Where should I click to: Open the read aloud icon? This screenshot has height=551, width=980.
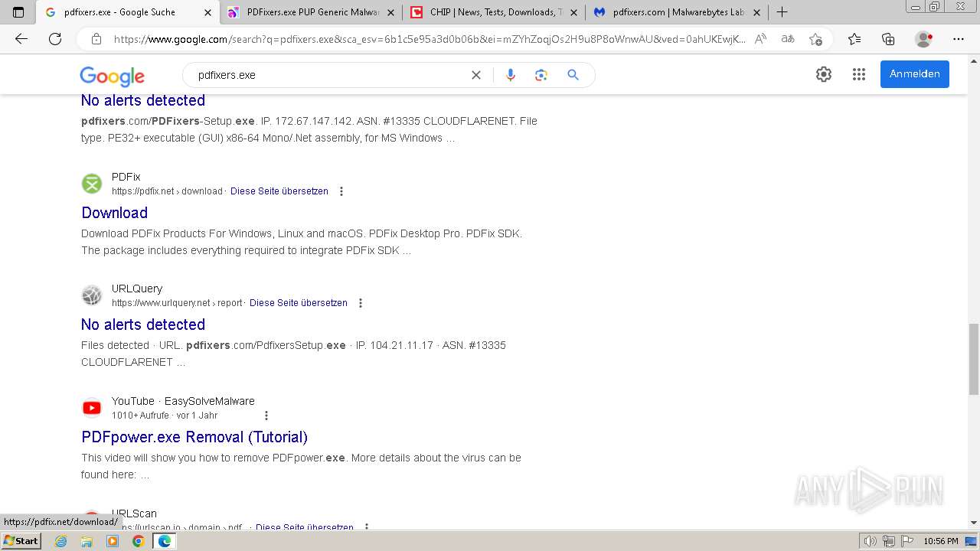click(760, 39)
